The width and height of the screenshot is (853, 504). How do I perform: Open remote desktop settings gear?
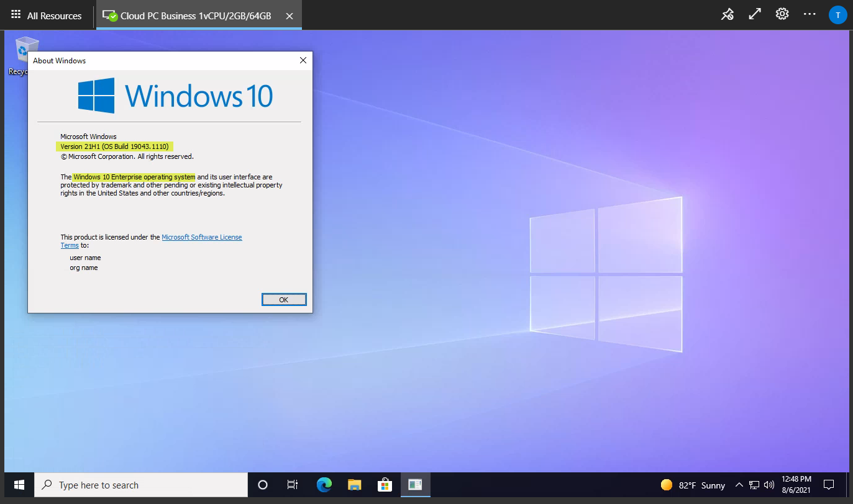[x=782, y=15]
